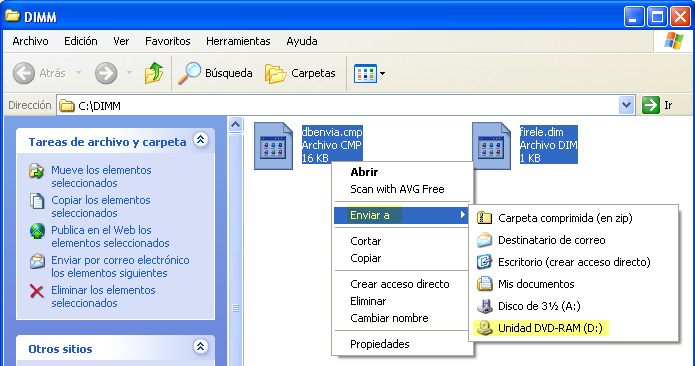The width and height of the screenshot is (695, 366).
Task: Open the Ver menu
Action: [x=121, y=41]
